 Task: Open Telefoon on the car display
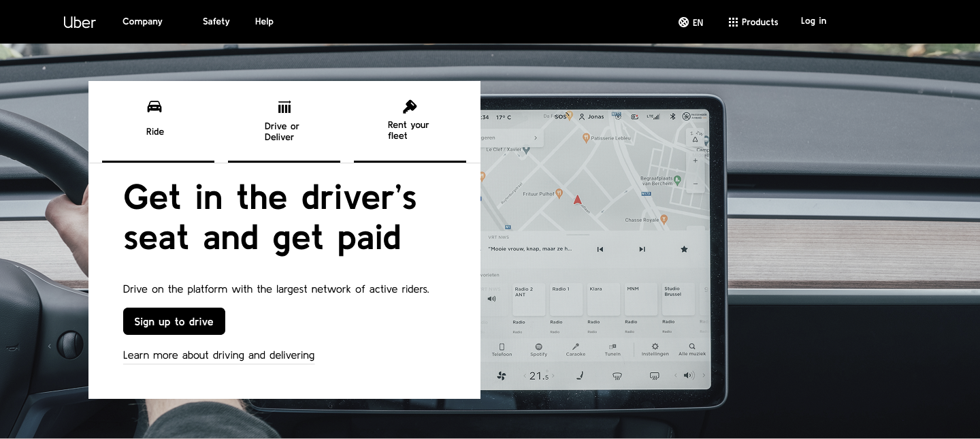click(x=502, y=347)
